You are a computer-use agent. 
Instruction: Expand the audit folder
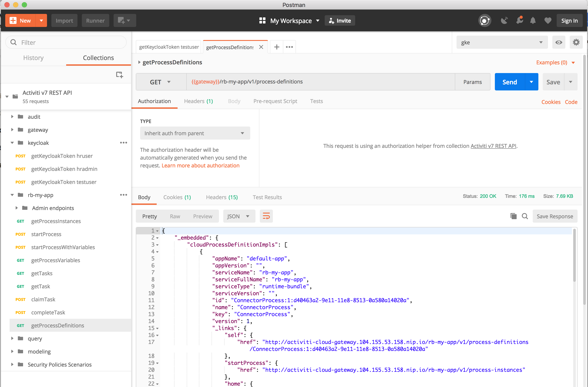[x=12, y=117]
